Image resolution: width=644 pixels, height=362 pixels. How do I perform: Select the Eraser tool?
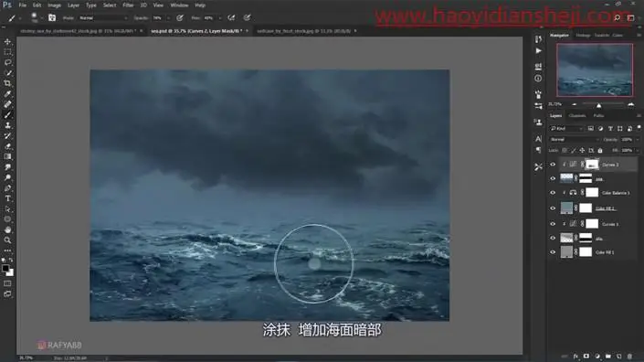tap(8, 146)
